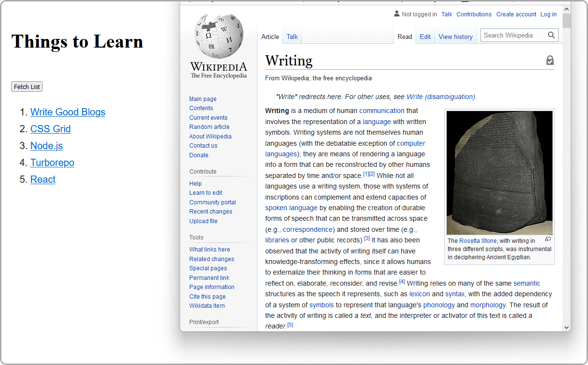This screenshot has width=588, height=365.
Task: Click citation reference [4]
Action: tap(402, 281)
